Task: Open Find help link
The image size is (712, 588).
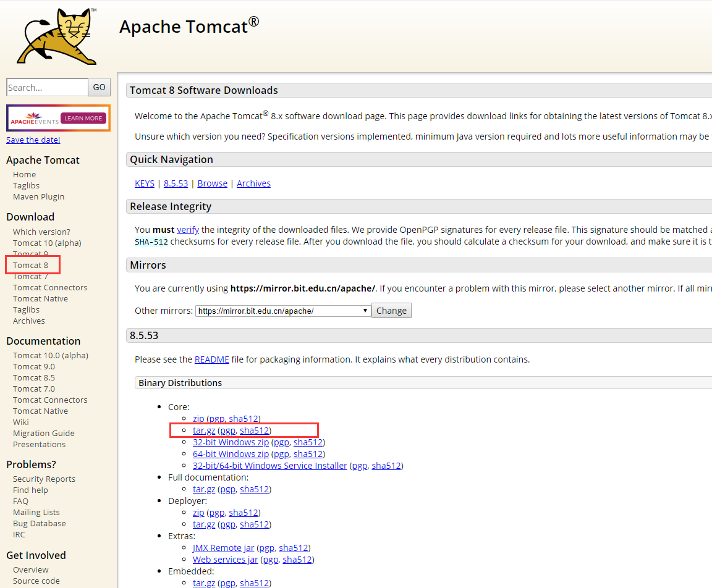Action: tap(30, 490)
